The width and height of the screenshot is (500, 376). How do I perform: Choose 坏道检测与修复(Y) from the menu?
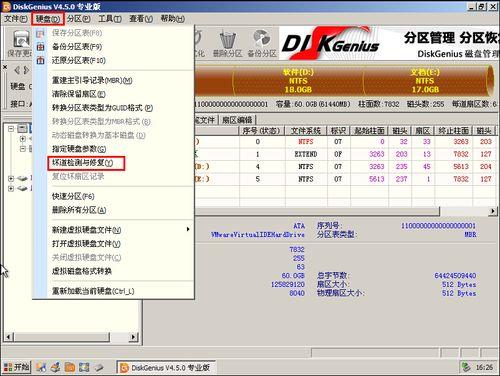pyautogui.click(x=113, y=163)
